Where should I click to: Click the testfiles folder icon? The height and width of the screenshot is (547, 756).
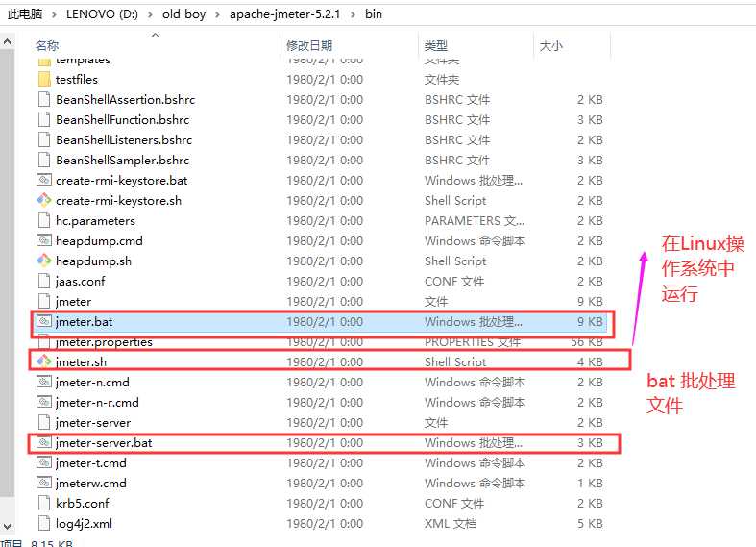point(44,79)
